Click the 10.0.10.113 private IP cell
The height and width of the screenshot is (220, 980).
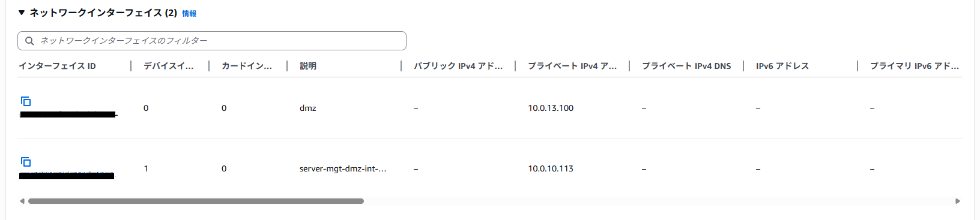click(551, 168)
